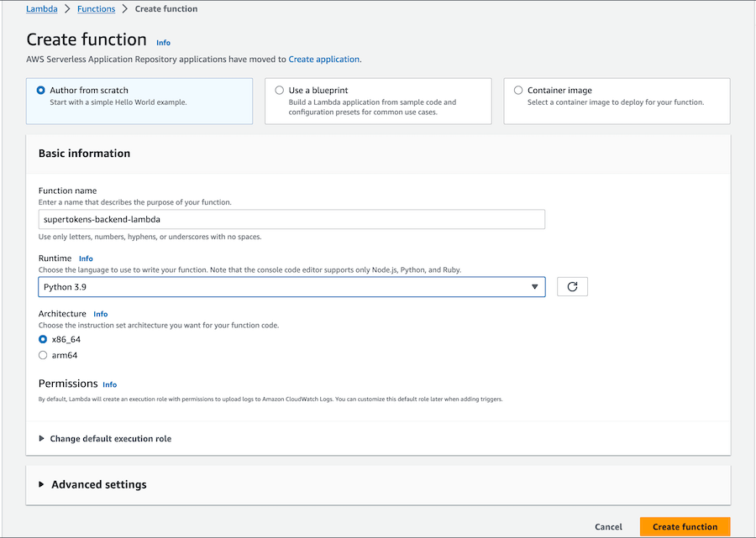Select the x86_64 architecture
The width and height of the screenshot is (756, 538).
coord(43,340)
